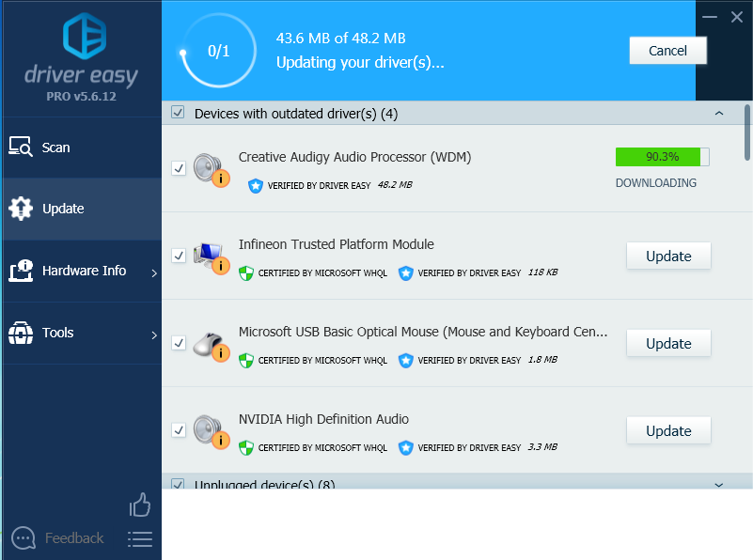Click the PRO v5.6.12 version label
This screenshot has height=560, width=753.
coord(81,97)
